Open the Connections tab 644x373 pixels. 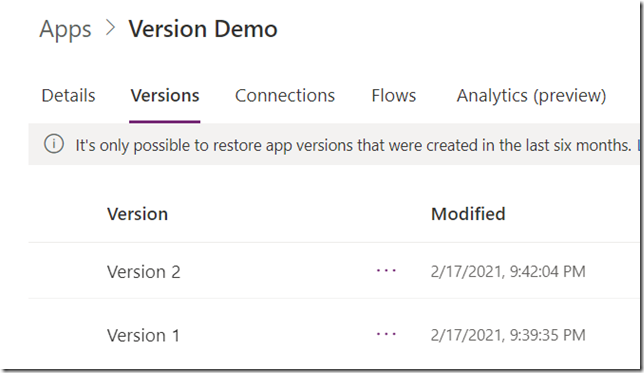pyautogui.click(x=285, y=96)
